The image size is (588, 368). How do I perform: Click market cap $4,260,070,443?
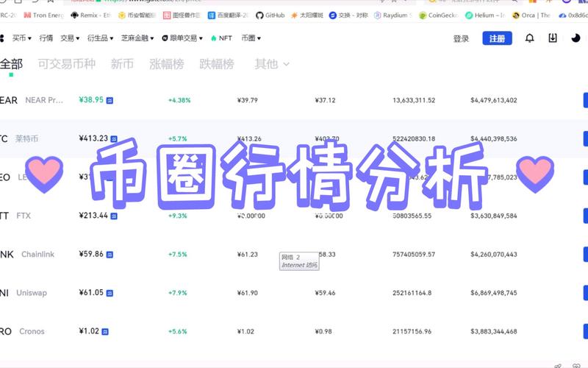494,255
